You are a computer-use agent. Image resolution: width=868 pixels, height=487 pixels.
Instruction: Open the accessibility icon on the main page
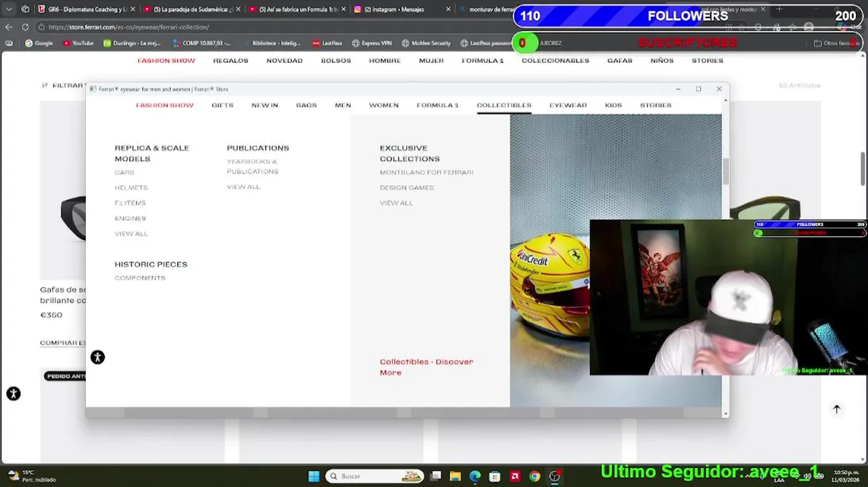tap(14, 394)
